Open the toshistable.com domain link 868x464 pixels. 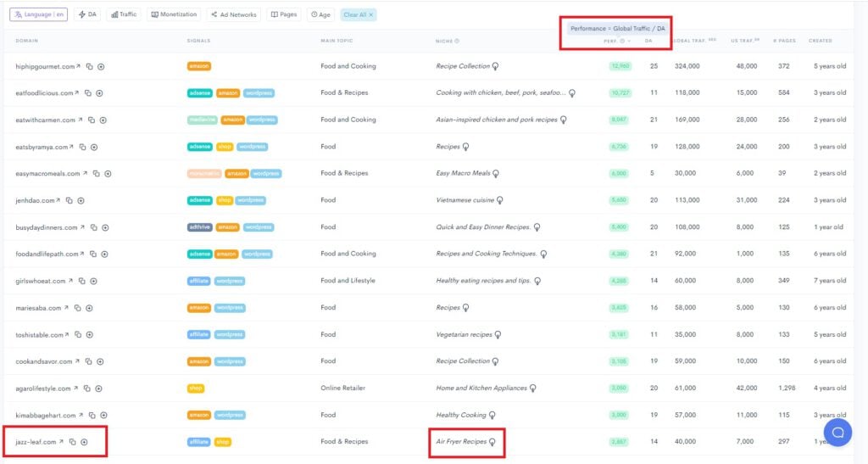point(39,335)
